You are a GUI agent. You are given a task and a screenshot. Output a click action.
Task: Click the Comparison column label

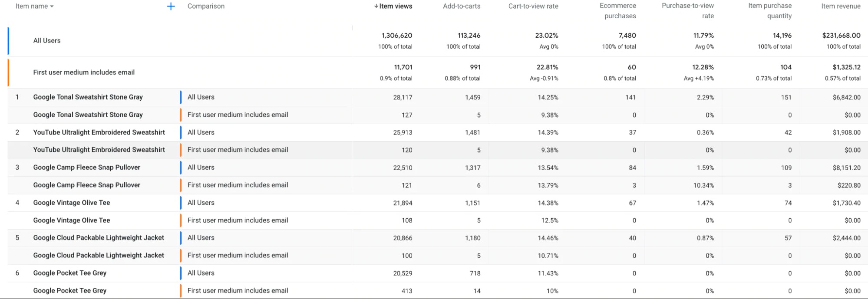pos(206,6)
